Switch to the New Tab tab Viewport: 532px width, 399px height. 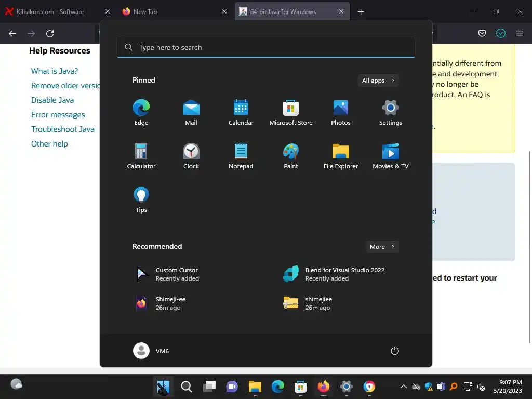click(x=145, y=11)
